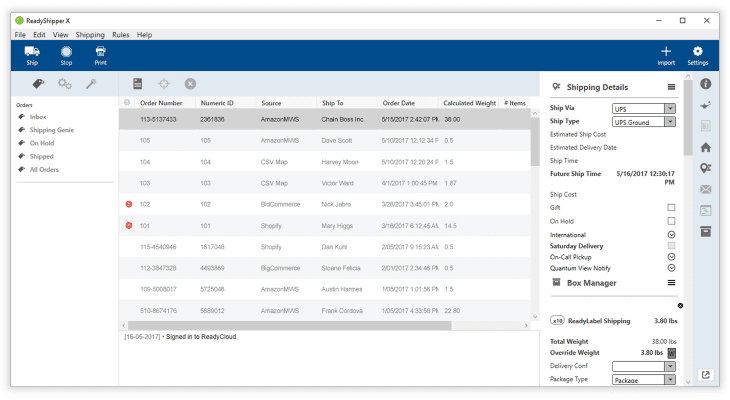Click the Import plus icon
730x400 pixels.
[666, 51]
